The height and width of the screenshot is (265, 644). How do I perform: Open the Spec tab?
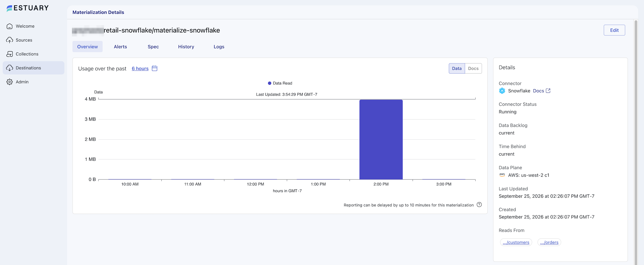153,47
